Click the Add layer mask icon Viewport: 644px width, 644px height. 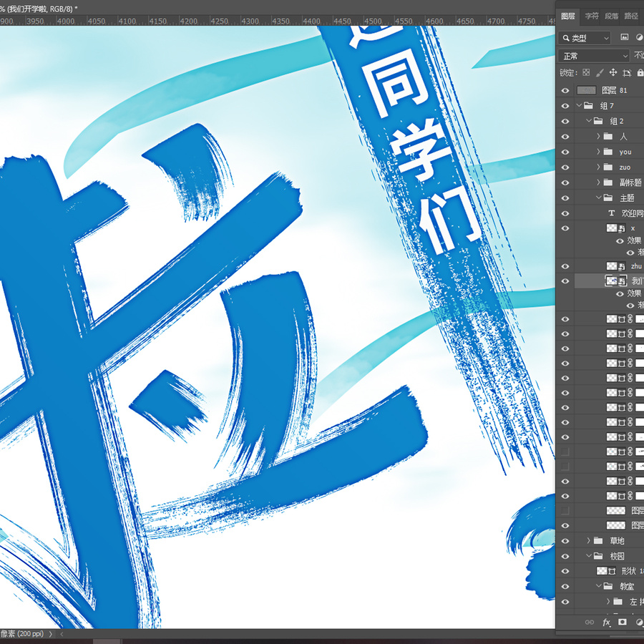click(x=623, y=622)
